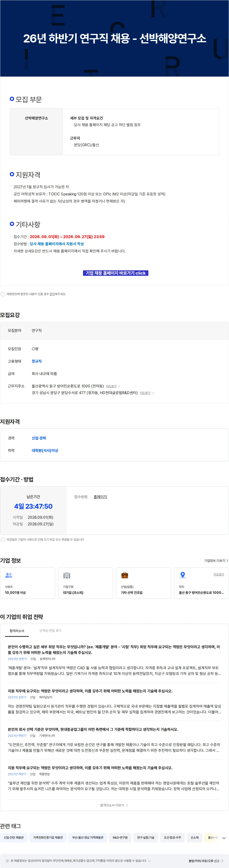Click the location map pin icon
229x868 pixels.
[x=182, y=575]
